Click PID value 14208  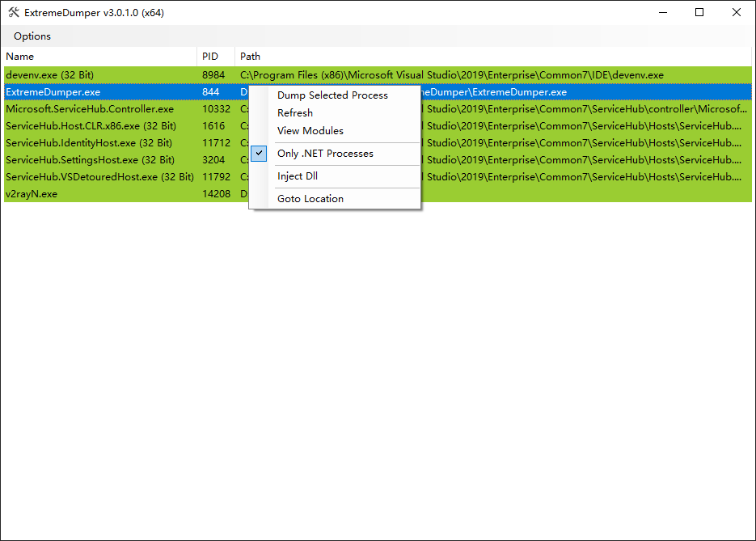[x=217, y=194]
